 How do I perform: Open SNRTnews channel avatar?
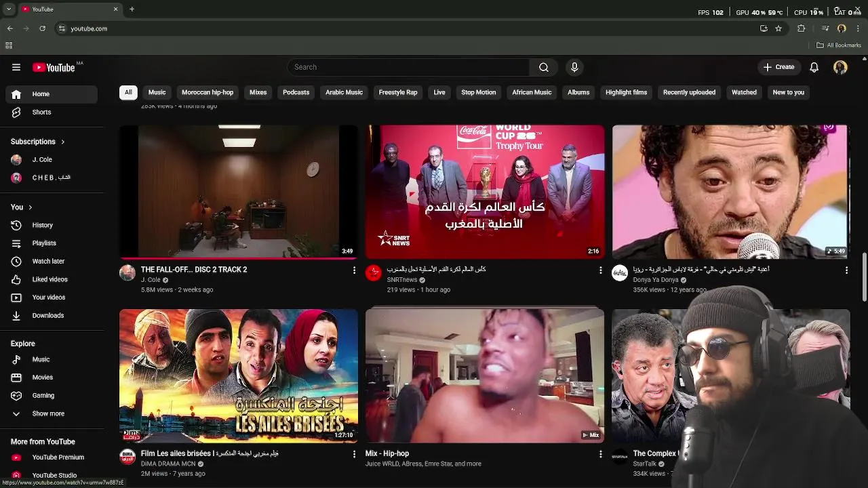click(374, 273)
